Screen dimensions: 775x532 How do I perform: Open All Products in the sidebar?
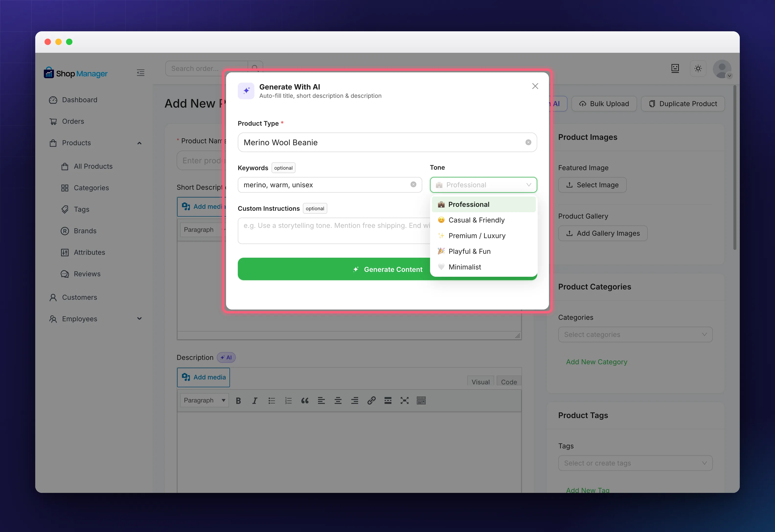pos(93,166)
